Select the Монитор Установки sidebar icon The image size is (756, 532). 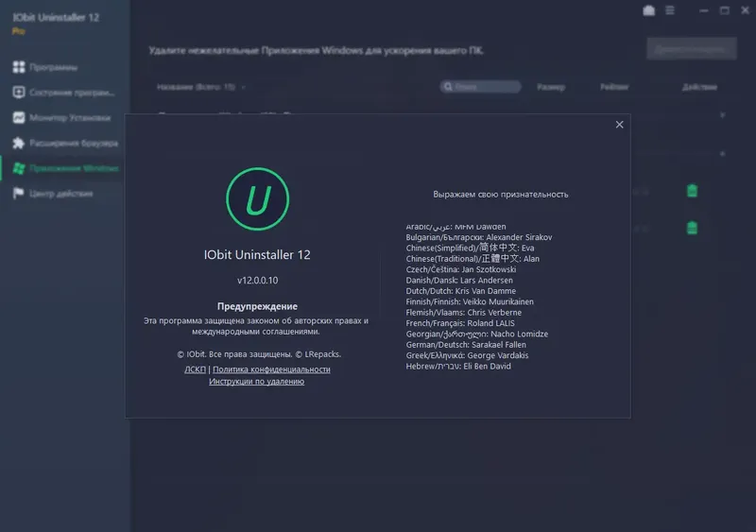click(19, 118)
